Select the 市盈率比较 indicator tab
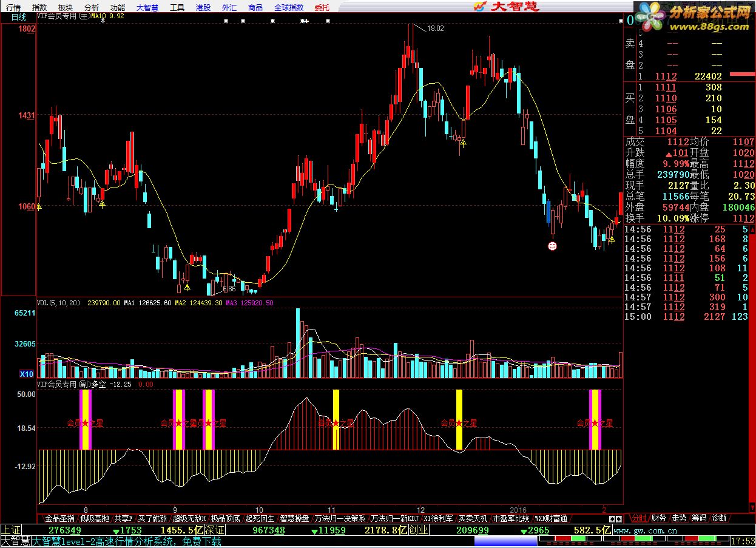Viewport: 756px width, 548px height. tap(511, 518)
